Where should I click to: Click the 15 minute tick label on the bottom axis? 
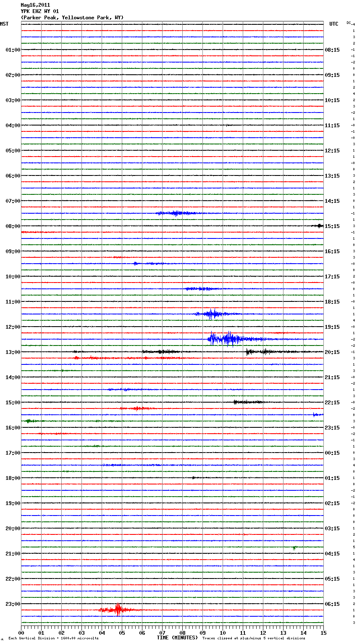(x=323, y=633)
